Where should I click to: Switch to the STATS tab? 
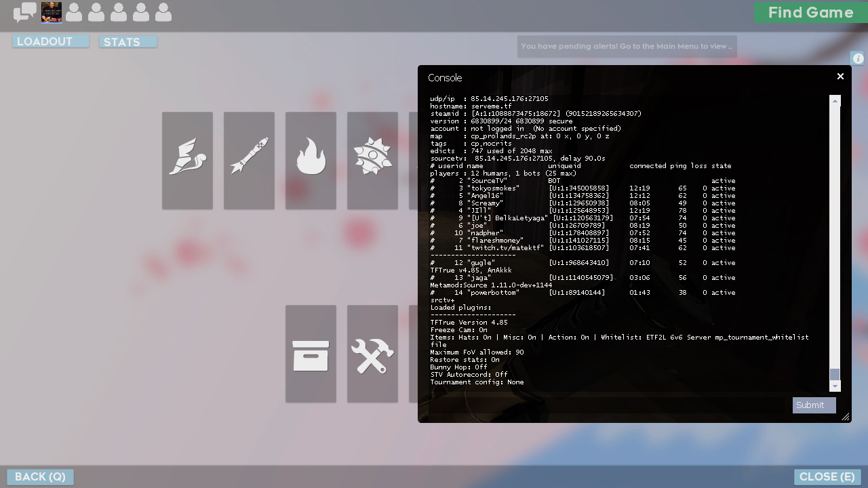coord(127,42)
